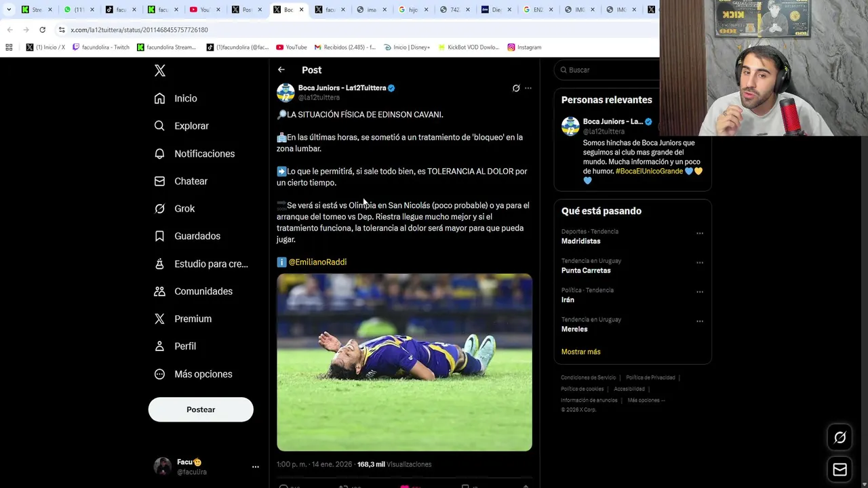Open the KickBot VOD Downloader bookmark
The height and width of the screenshot is (488, 868).
click(x=468, y=47)
